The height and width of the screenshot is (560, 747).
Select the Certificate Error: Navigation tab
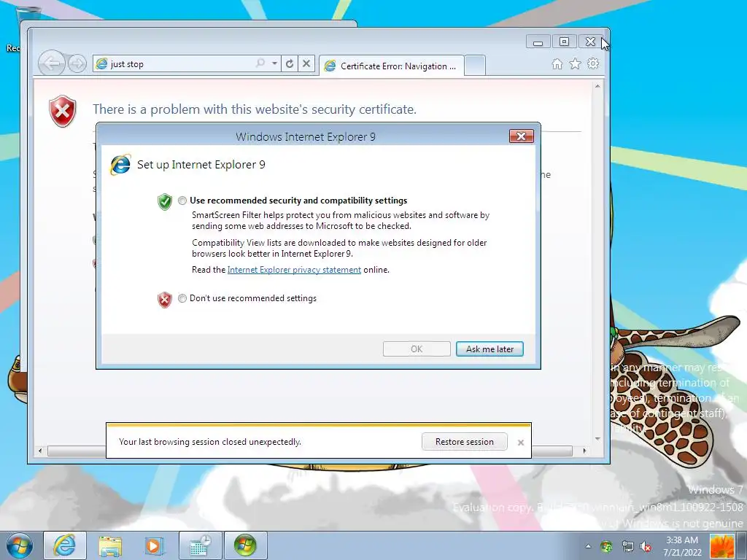pos(391,66)
